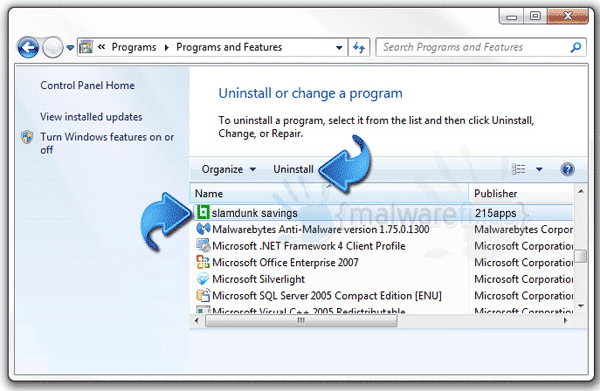Open Control Panel Home
Image resolution: width=600 pixels, height=391 pixels.
point(87,85)
